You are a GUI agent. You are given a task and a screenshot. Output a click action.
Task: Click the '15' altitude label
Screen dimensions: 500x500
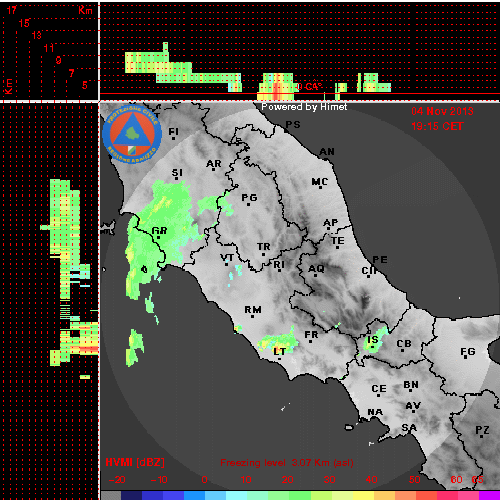click(x=24, y=23)
